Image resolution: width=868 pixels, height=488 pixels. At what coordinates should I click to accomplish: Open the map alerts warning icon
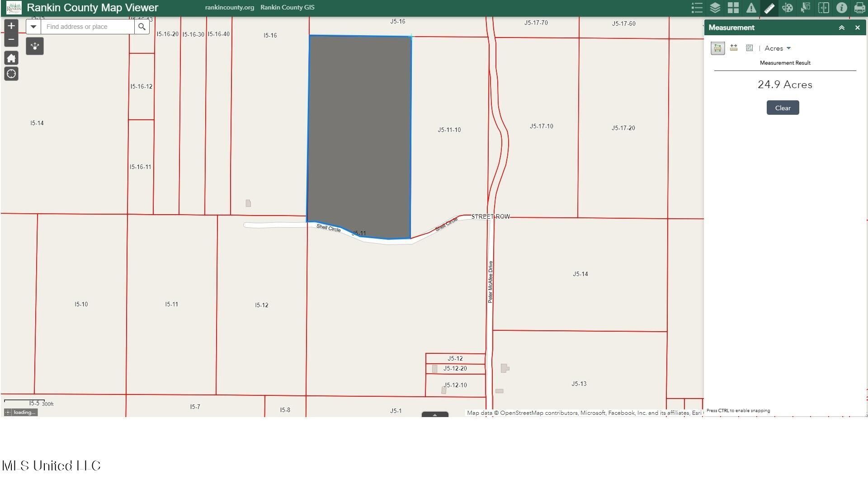click(x=751, y=8)
